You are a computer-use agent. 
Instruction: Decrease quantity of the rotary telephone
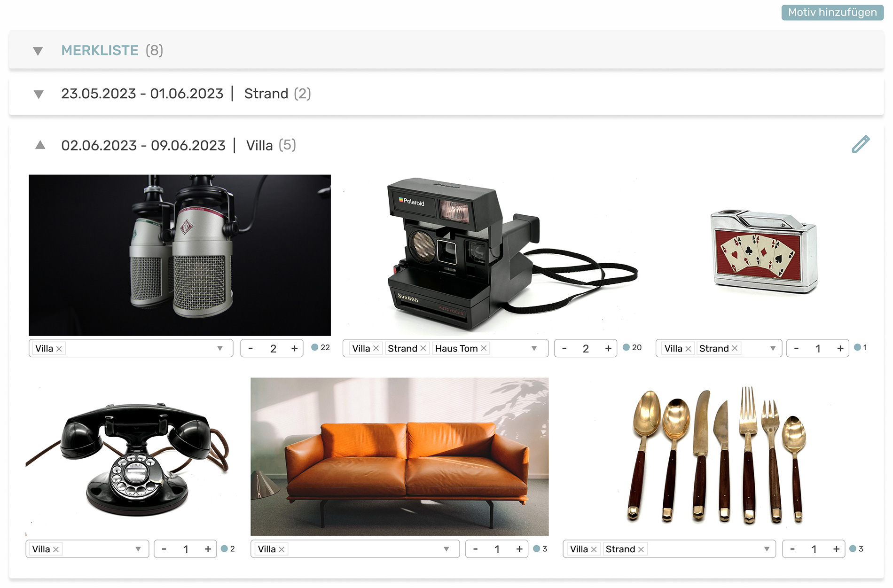[164, 549]
